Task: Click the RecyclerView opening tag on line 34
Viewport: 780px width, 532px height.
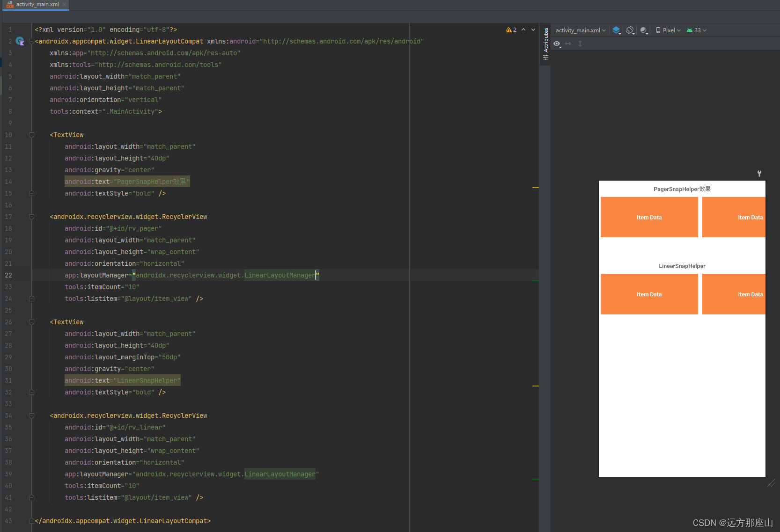Action: [128, 415]
